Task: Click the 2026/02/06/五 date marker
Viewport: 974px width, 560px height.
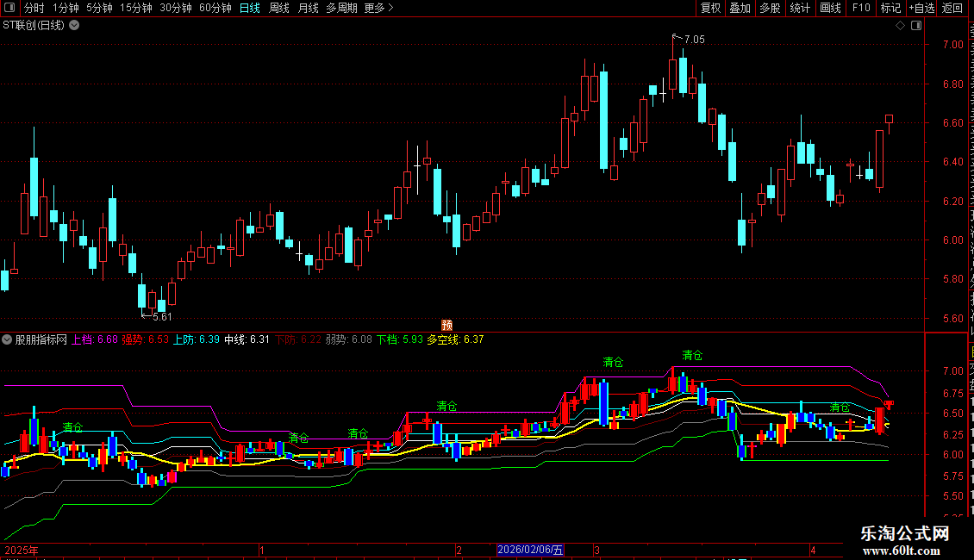Action: [x=530, y=550]
